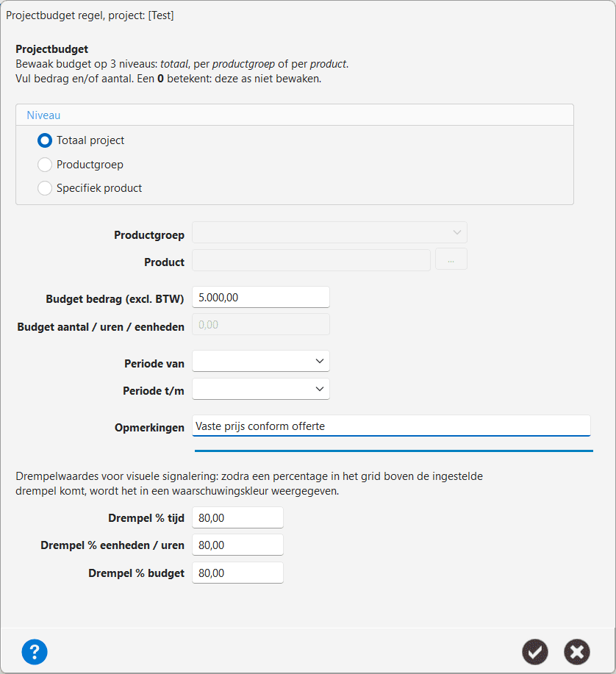Click the Opmerkingen text field
This screenshot has height=674, width=616.
pyautogui.click(x=391, y=426)
